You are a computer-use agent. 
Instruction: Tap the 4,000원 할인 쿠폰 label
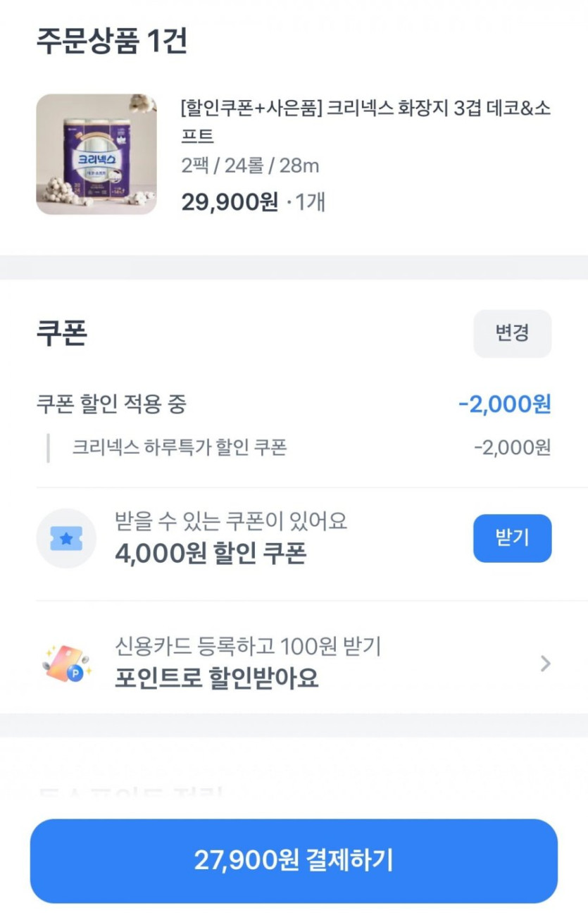tap(211, 554)
